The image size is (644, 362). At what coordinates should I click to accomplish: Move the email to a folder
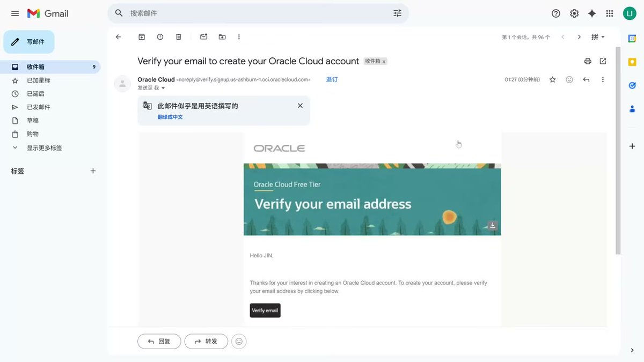pyautogui.click(x=222, y=37)
